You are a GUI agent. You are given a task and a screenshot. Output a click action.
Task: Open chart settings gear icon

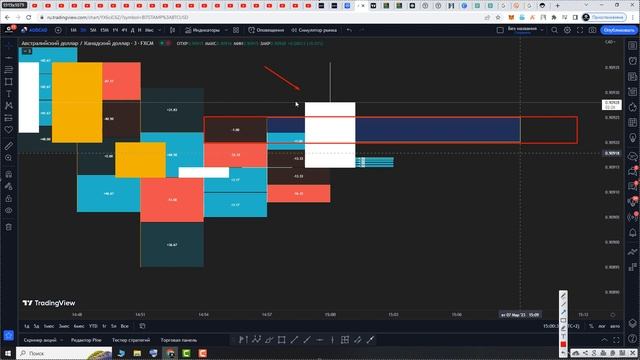point(567,30)
